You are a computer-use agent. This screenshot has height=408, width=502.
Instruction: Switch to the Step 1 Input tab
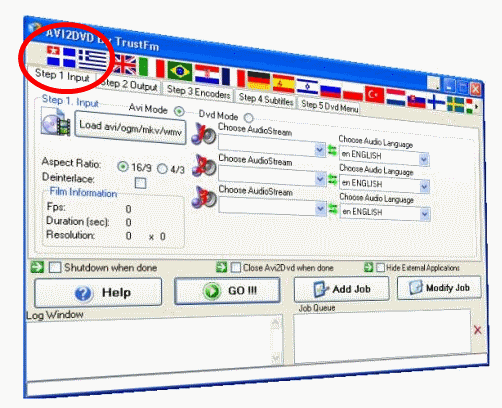[62, 75]
